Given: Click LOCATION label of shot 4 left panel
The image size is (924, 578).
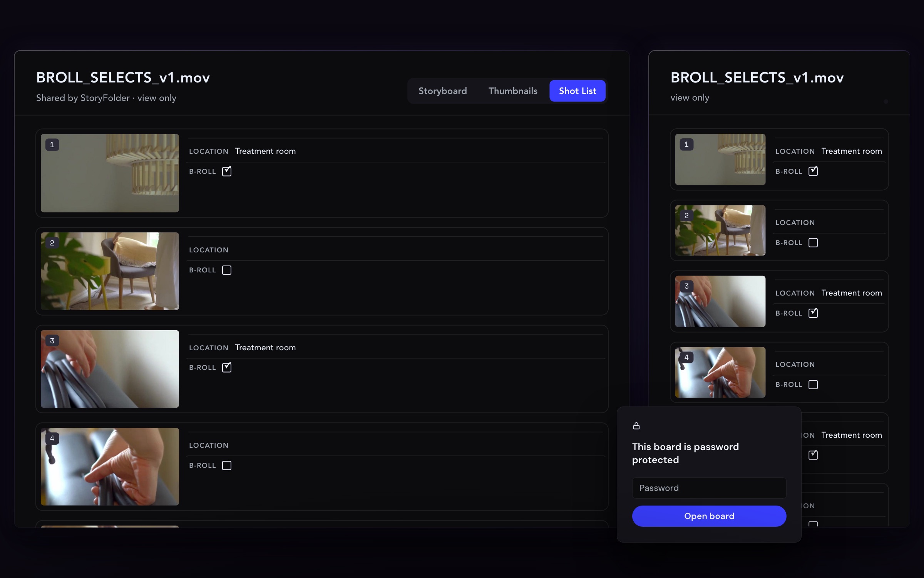Looking at the screenshot, I should pos(209,445).
